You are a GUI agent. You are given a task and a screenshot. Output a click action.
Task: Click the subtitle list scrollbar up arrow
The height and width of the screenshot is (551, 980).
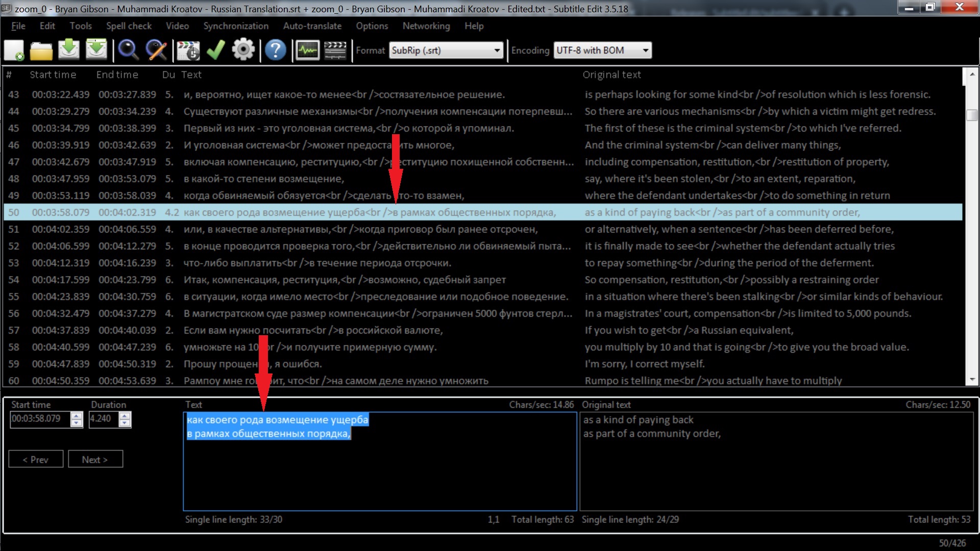coord(972,74)
